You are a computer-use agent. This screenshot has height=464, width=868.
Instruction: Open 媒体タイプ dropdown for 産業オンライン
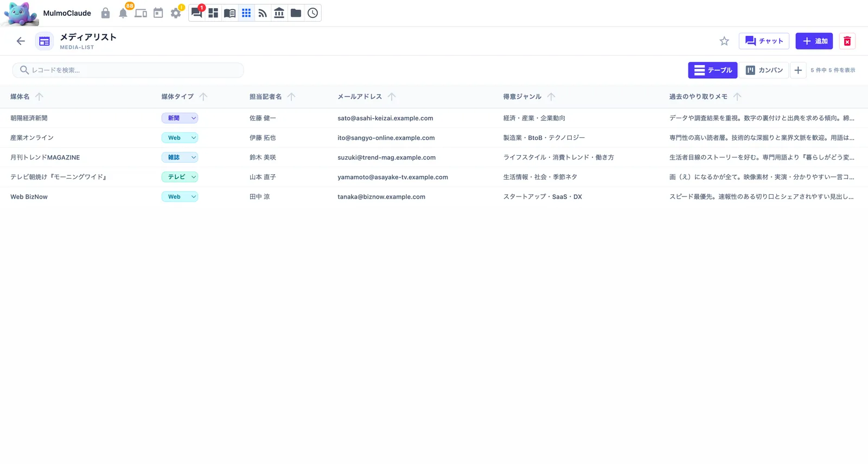coord(180,138)
